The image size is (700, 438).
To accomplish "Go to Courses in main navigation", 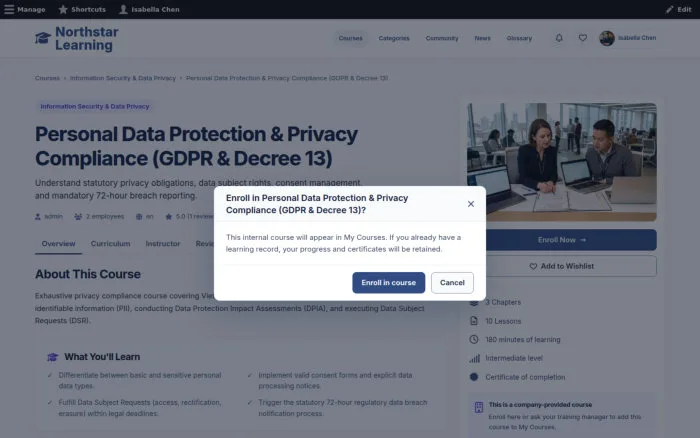I will coord(350,38).
